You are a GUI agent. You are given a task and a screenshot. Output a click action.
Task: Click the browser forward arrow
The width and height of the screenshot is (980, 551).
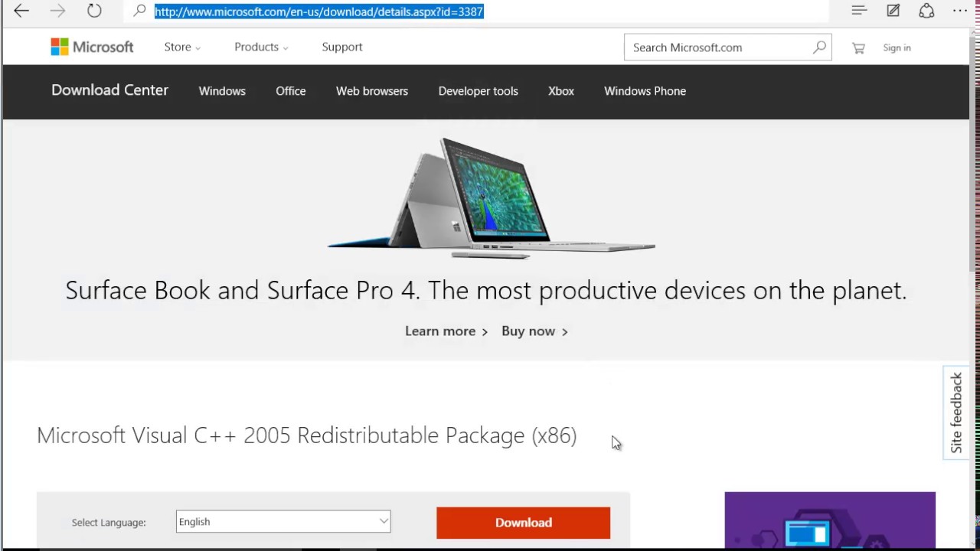point(58,11)
